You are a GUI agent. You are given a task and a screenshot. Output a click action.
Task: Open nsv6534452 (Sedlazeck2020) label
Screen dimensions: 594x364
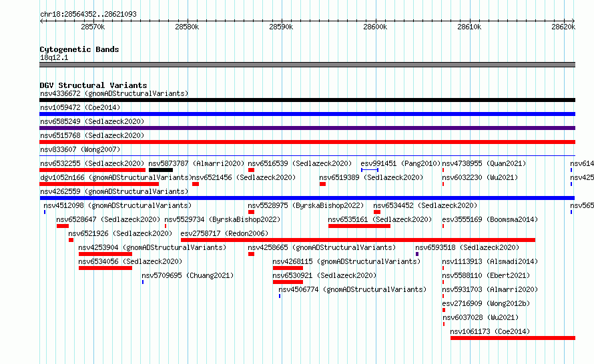pos(425,205)
